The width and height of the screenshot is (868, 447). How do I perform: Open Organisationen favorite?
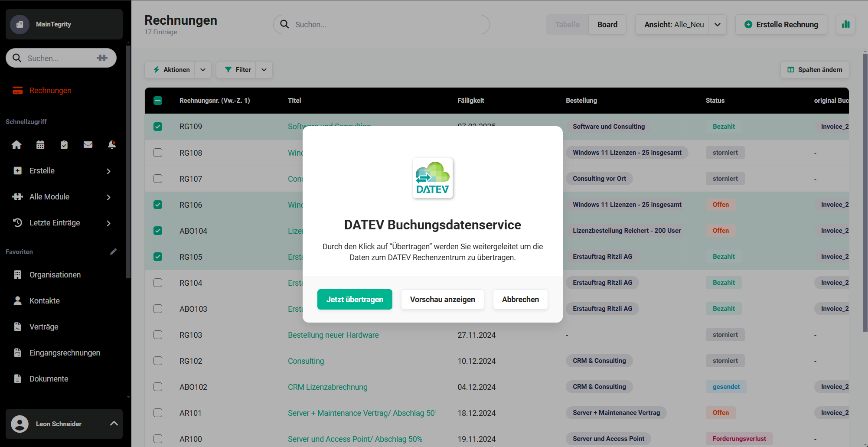pos(55,275)
